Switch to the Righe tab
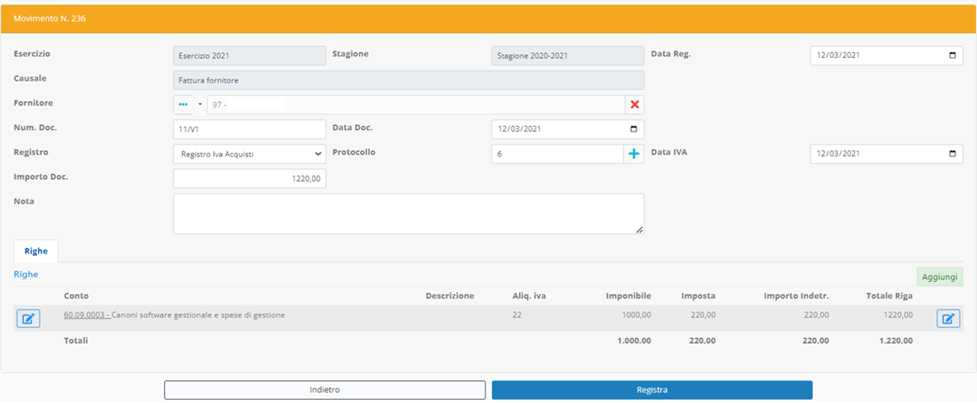Image resolution: width=977 pixels, height=403 pixels. point(36,251)
